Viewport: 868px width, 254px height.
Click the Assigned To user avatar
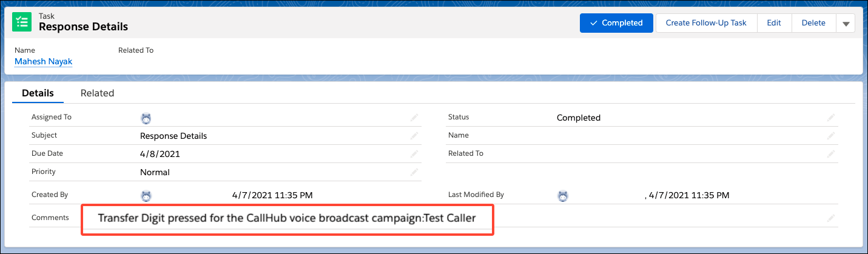pyautogui.click(x=146, y=118)
